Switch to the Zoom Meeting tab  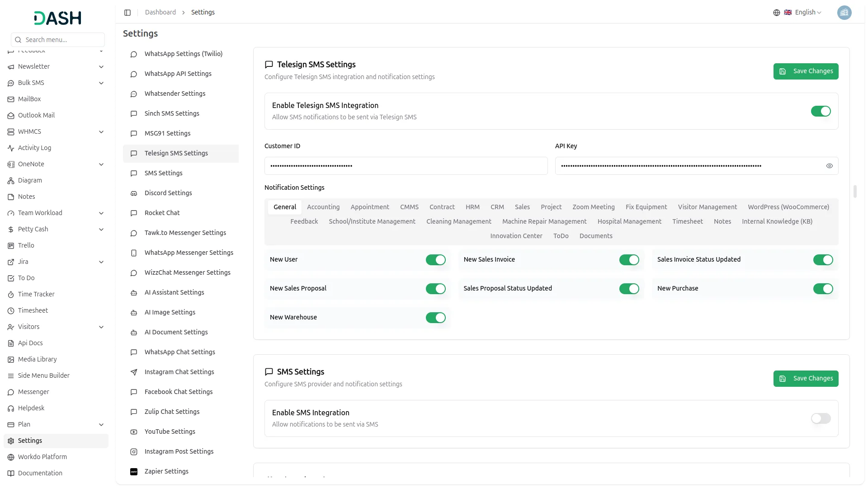click(x=593, y=207)
